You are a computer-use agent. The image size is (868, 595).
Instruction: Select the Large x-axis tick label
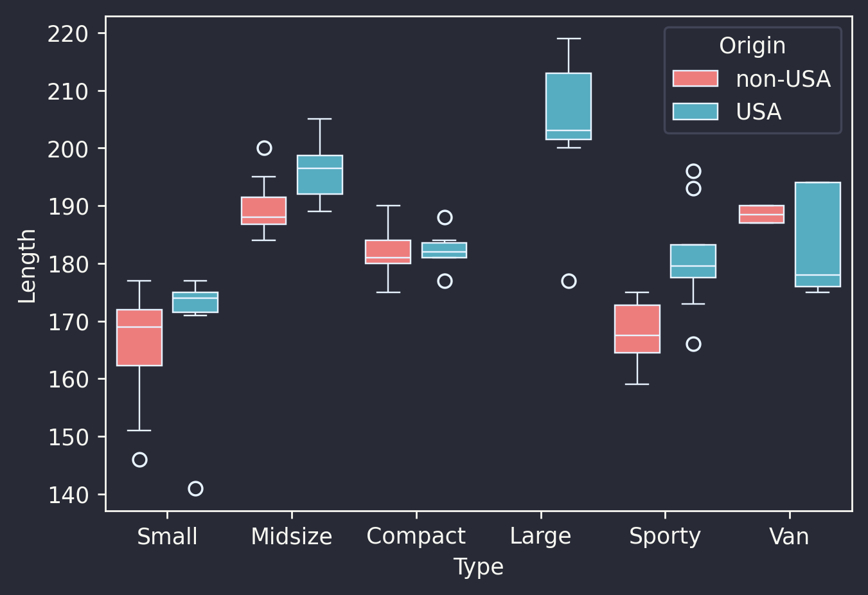(x=540, y=536)
